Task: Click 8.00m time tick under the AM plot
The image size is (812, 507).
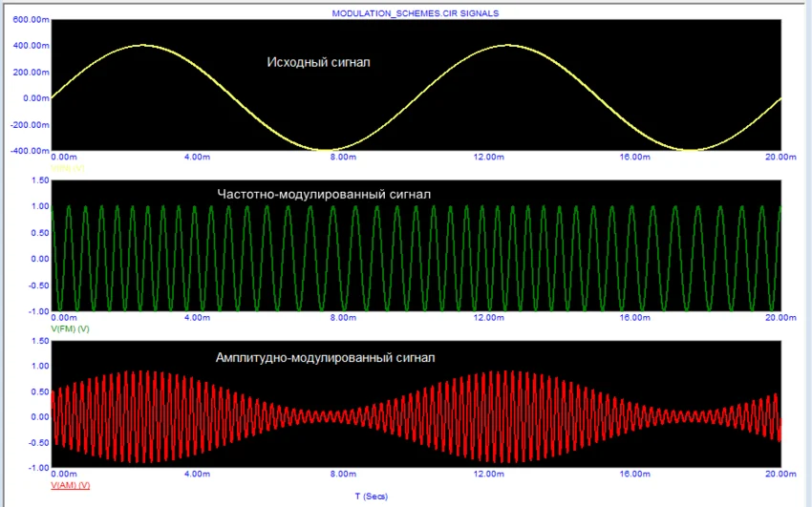Action: tap(342, 475)
